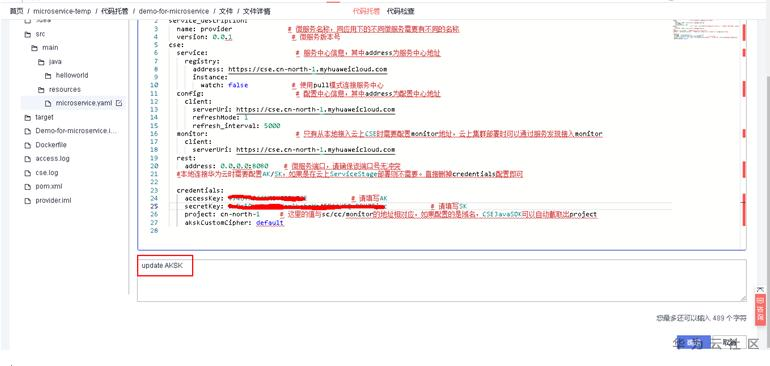This screenshot has height=366, width=770.
Task: Open access.log file
Action: click(x=52, y=159)
